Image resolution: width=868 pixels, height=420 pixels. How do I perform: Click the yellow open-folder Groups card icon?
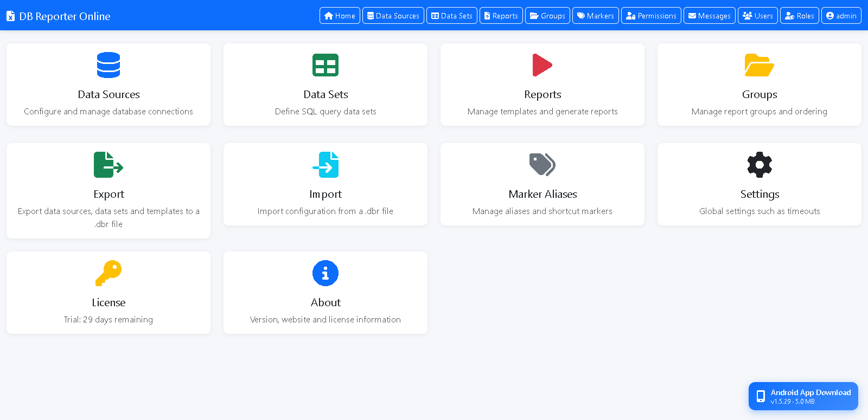click(759, 65)
